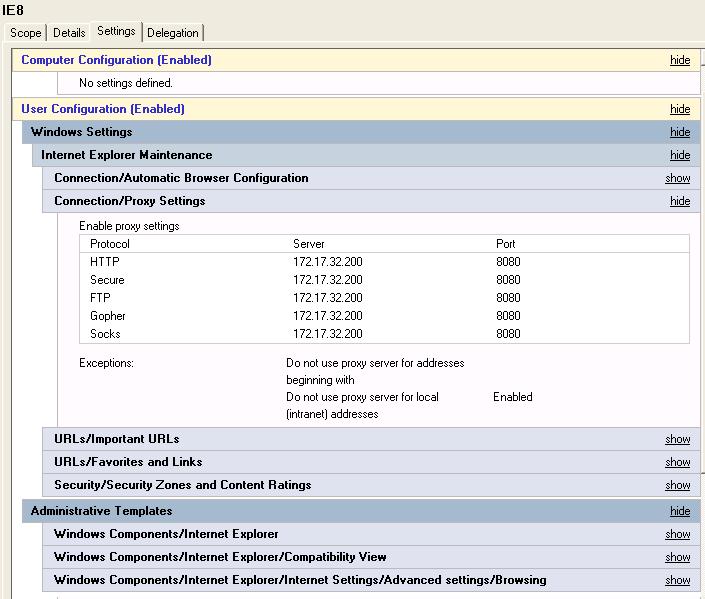Click the URLs/Important URLs heading
This screenshot has height=599, width=705.
(x=116, y=439)
